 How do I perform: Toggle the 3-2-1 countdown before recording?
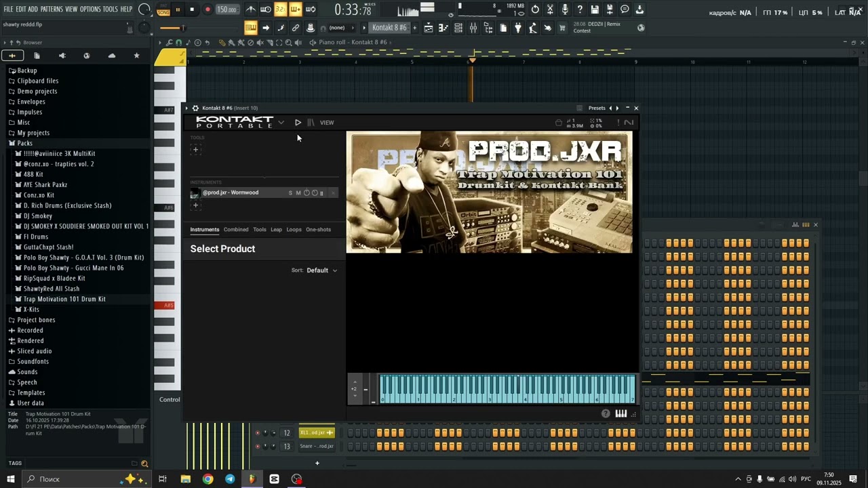[x=281, y=9]
